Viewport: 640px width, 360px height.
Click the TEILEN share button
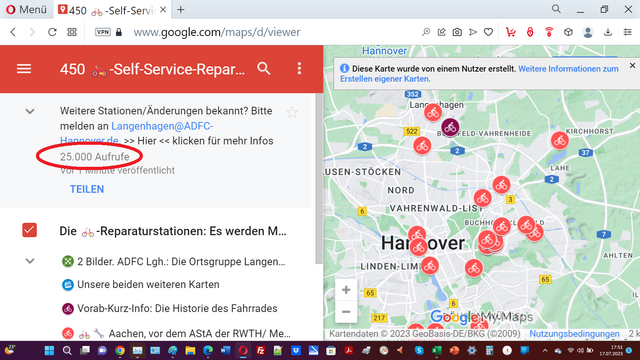pos(87,189)
